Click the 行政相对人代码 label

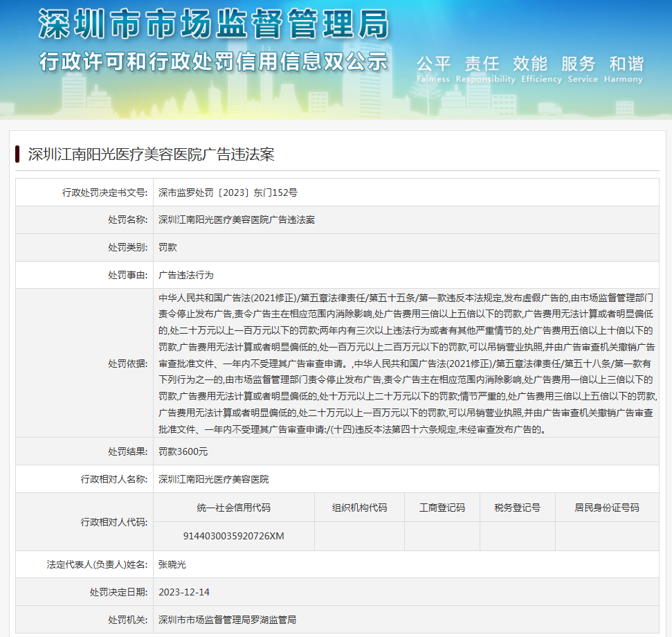coord(114,522)
